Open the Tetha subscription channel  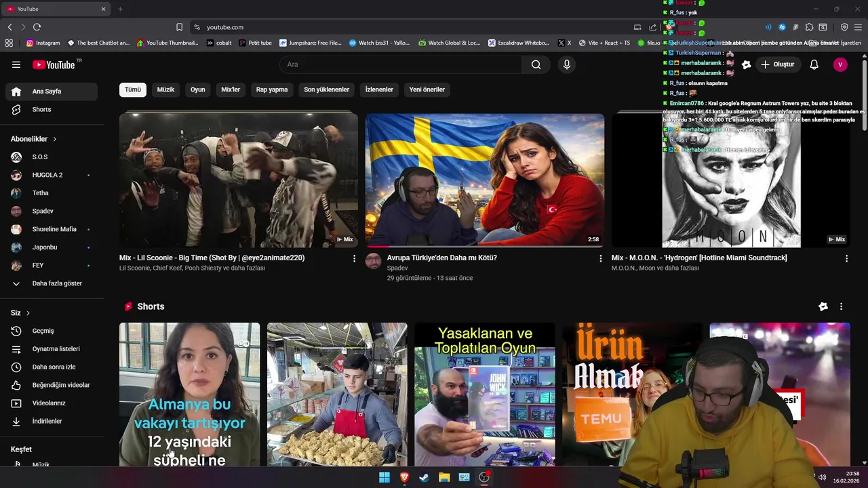[x=52, y=193]
